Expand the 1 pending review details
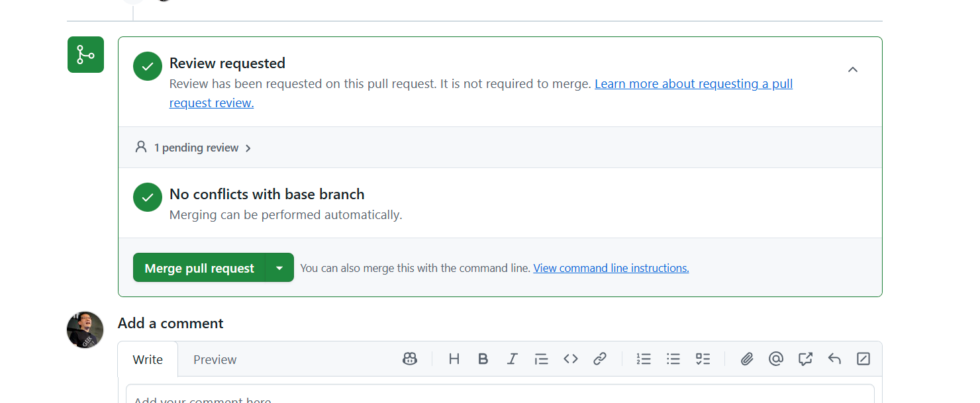This screenshot has height=403, width=980. [x=193, y=147]
